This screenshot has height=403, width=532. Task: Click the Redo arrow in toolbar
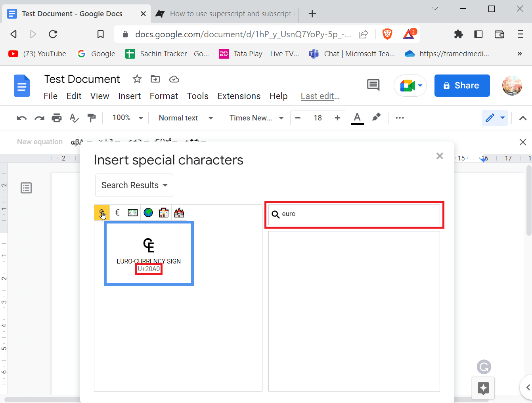point(39,118)
